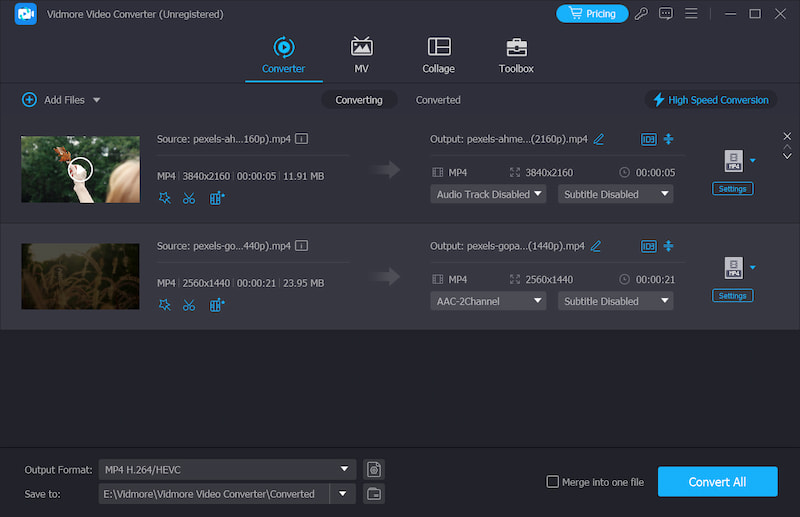
Task: Click the compress icon on second output
Action: pyautogui.click(x=668, y=246)
